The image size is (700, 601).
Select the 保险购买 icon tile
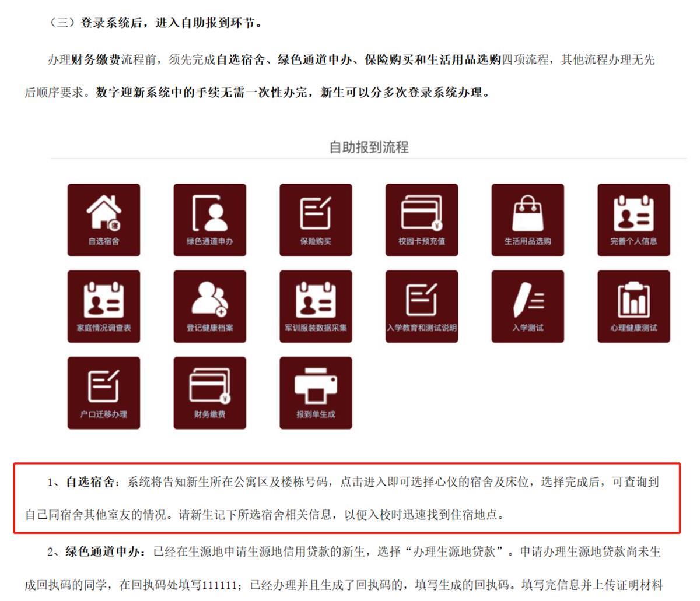point(316,220)
